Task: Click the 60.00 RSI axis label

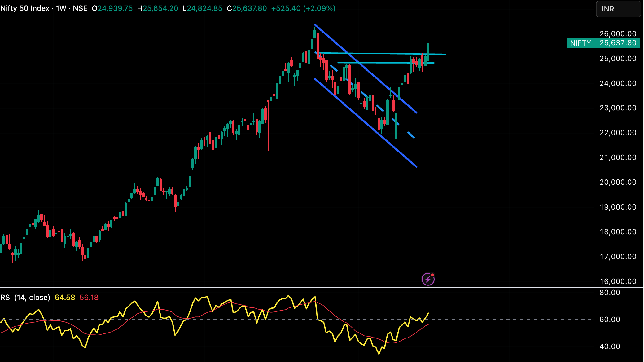Action: click(610, 320)
